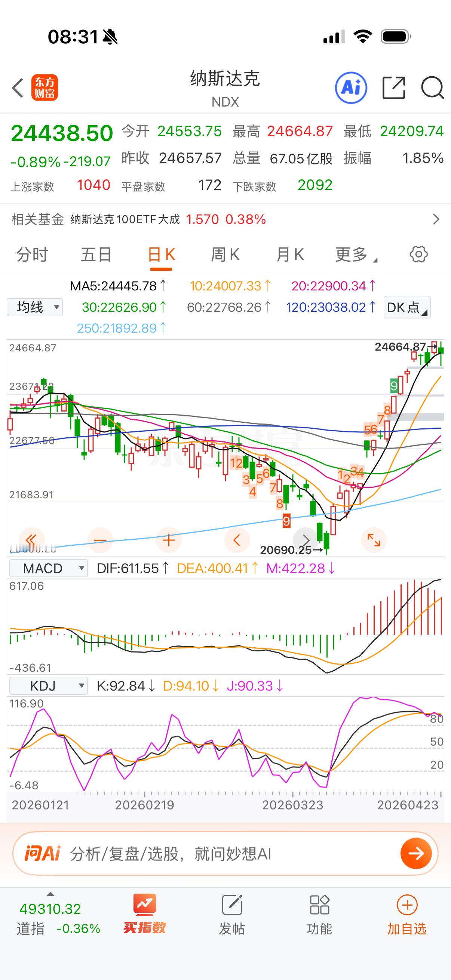Switch to 五日 tab
Viewport: 451px width, 980px height.
point(96,254)
